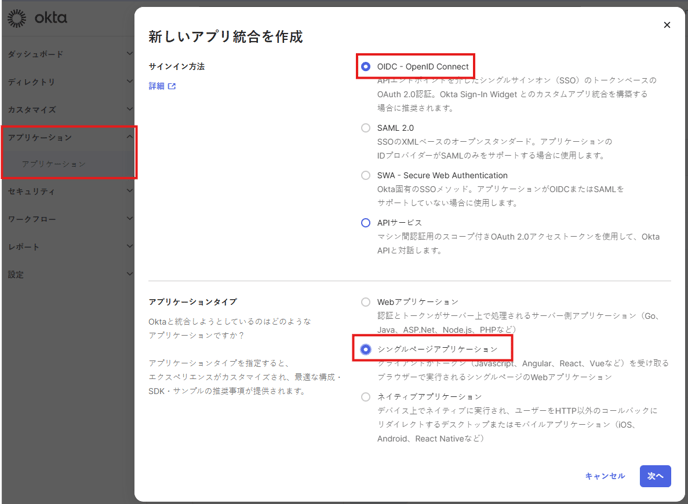
Task: Open the external link icon next to 詳細
Action: click(172, 86)
